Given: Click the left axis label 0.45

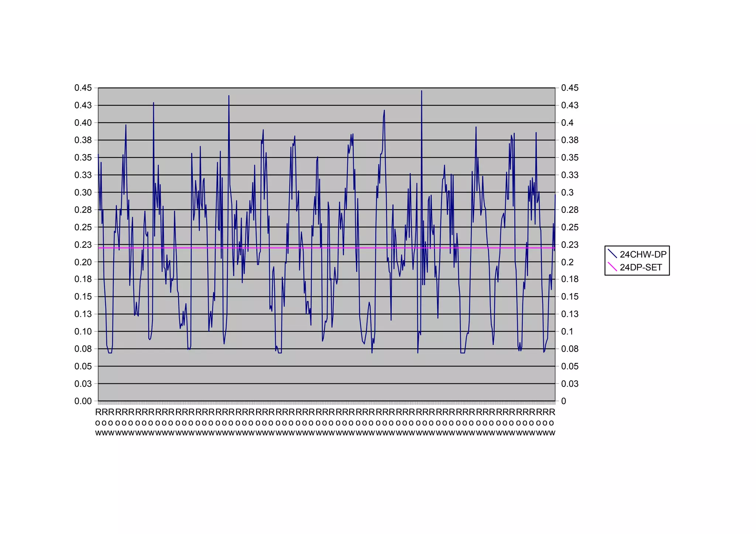Looking at the screenshot, I should pyautogui.click(x=83, y=88).
